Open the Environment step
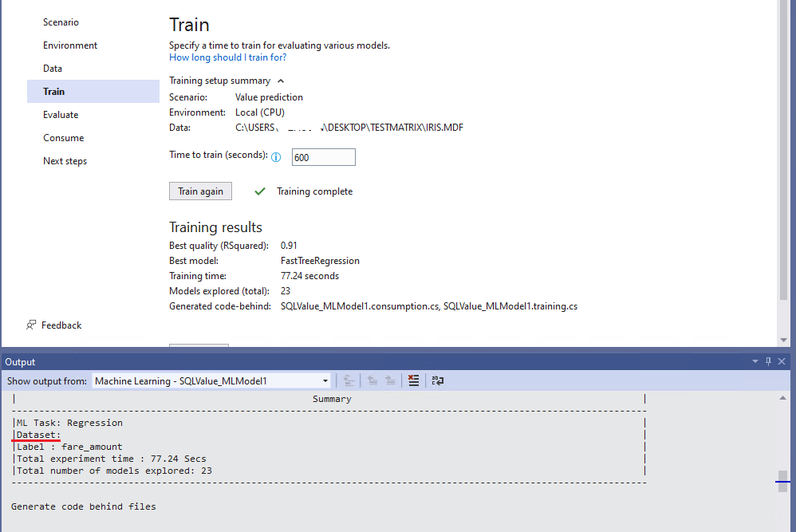Screen dimensions: 796x532 coord(70,45)
